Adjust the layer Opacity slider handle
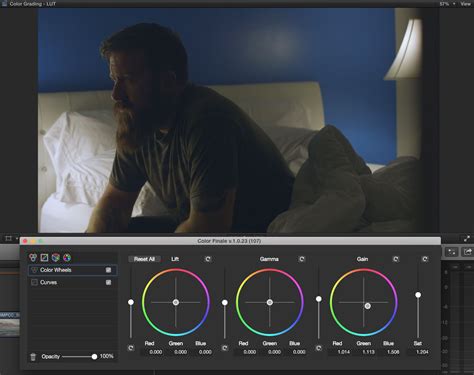 click(94, 357)
